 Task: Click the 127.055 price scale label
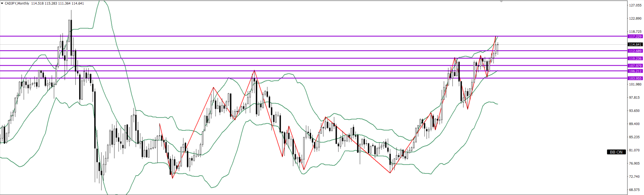tap(635, 5)
